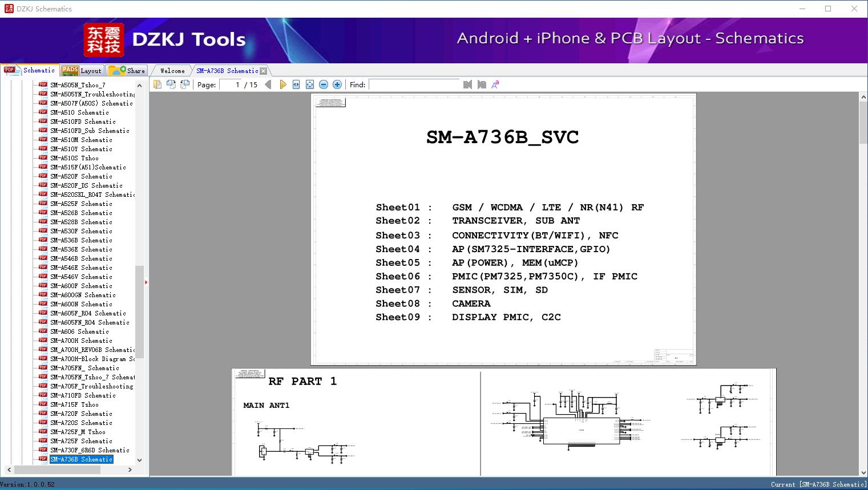Image resolution: width=868 pixels, height=490 pixels.
Task: Click the PDF icon beside SM-A510Y Schematic
Action: (43, 148)
